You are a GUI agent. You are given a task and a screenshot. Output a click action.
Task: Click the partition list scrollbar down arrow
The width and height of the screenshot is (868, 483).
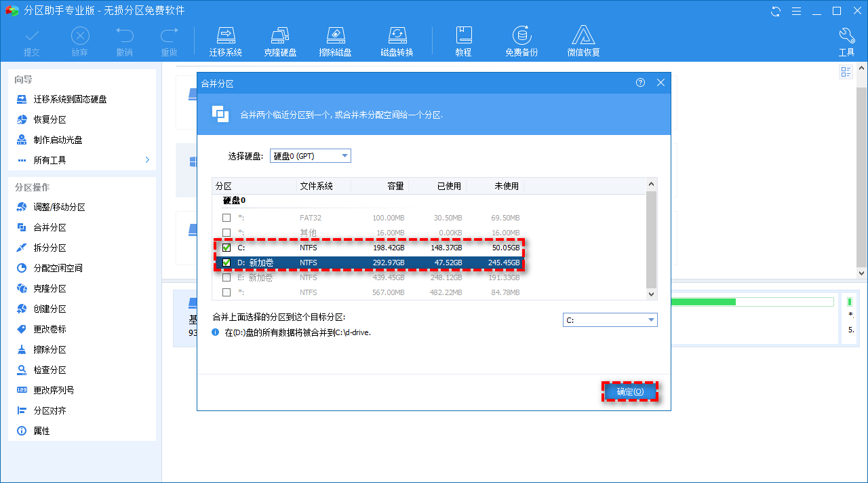pos(650,294)
